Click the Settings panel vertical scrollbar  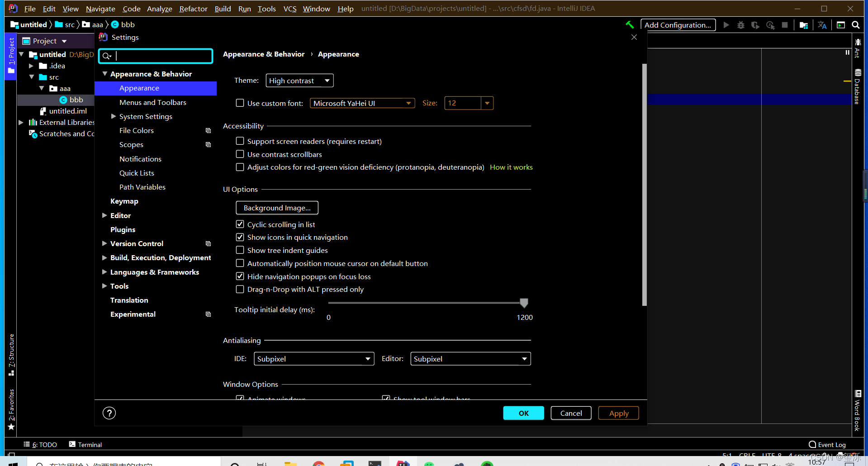[x=645, y=185]
